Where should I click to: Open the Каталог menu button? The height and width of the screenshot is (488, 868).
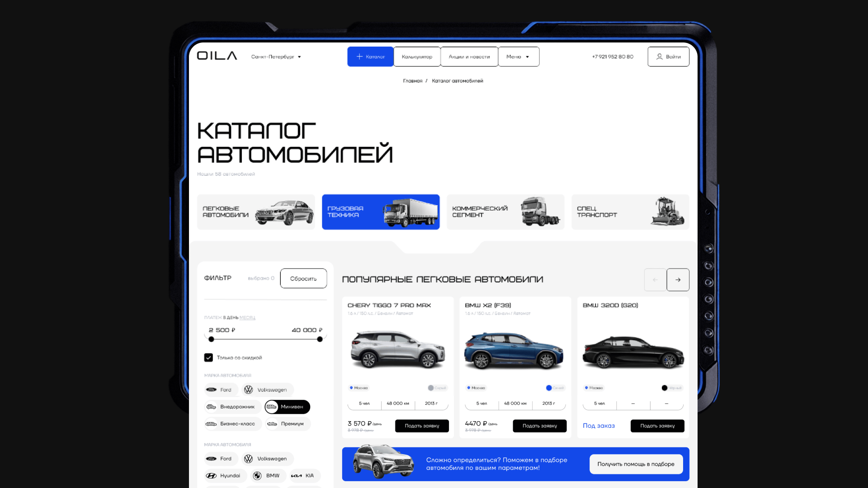371,56
